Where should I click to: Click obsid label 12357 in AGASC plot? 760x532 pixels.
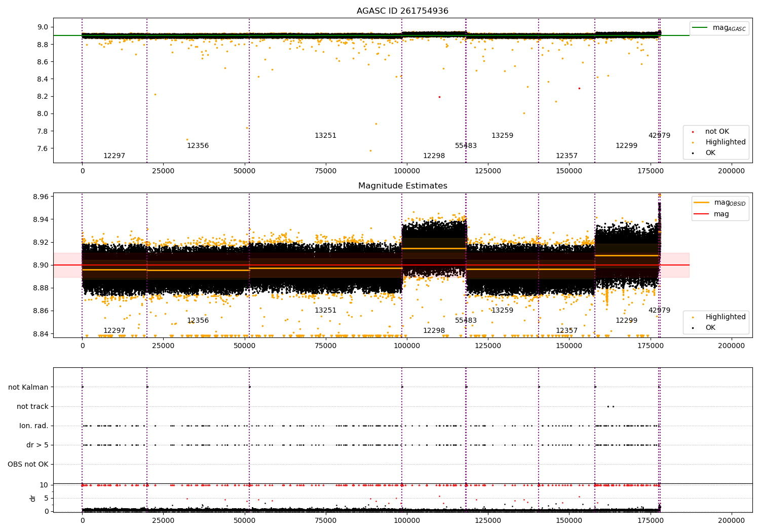(x=566, y=156)
